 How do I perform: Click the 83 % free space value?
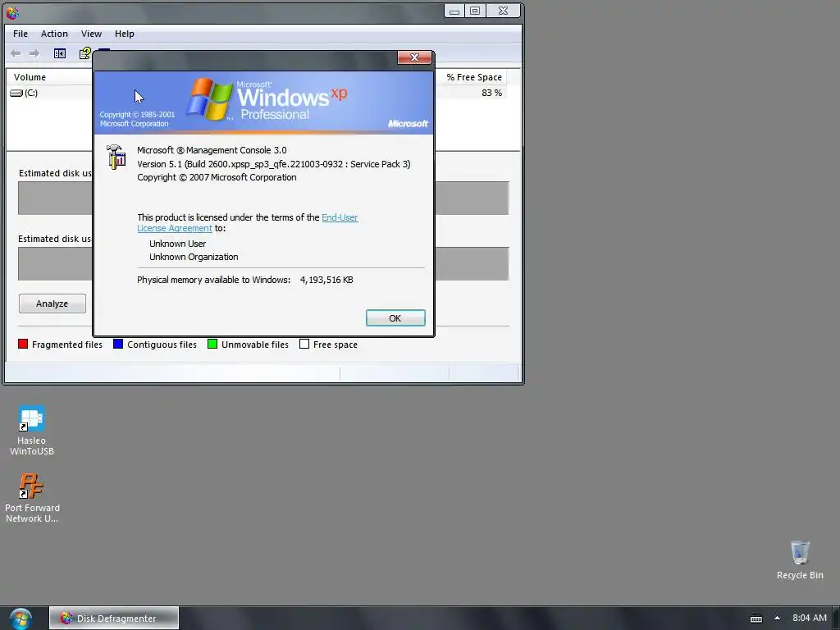click(492, 93)
